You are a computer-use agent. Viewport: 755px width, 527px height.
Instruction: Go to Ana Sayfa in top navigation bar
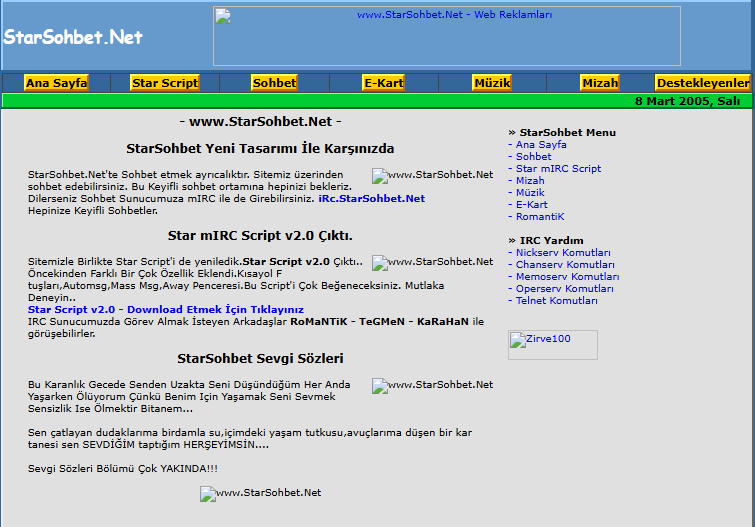click(x=56, y=83)
